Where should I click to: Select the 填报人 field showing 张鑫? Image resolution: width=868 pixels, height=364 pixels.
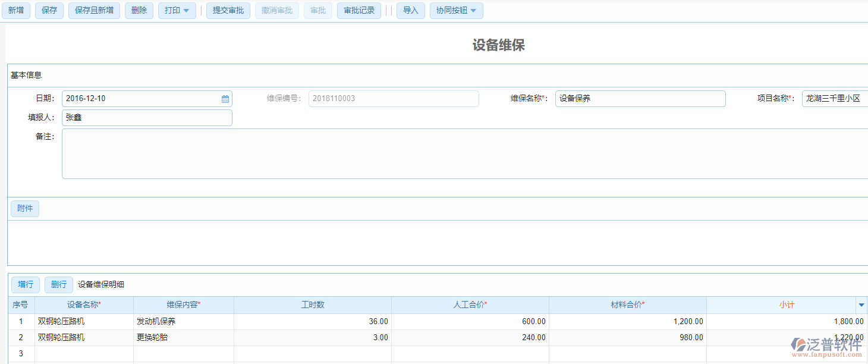coord(147,117)
